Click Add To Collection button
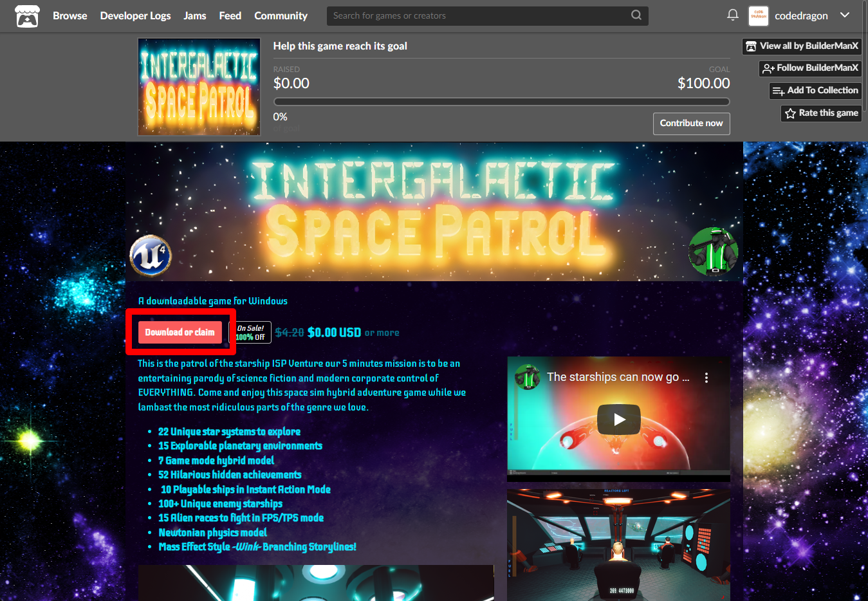 [x=815, y=91]
